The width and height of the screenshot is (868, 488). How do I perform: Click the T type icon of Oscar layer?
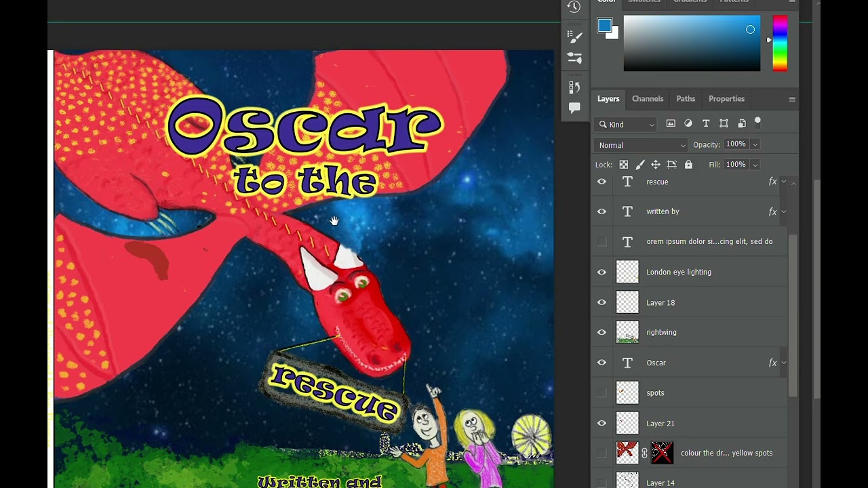click(x=627, y=363)
